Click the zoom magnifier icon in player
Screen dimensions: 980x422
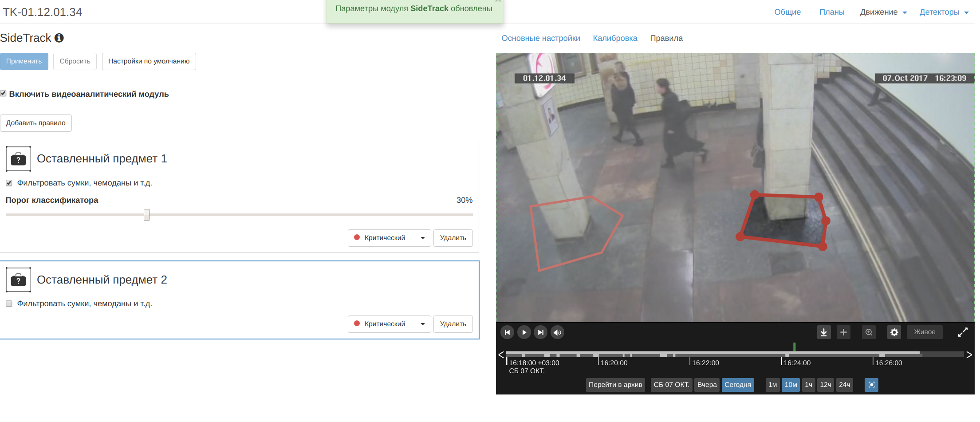[869, 332]
